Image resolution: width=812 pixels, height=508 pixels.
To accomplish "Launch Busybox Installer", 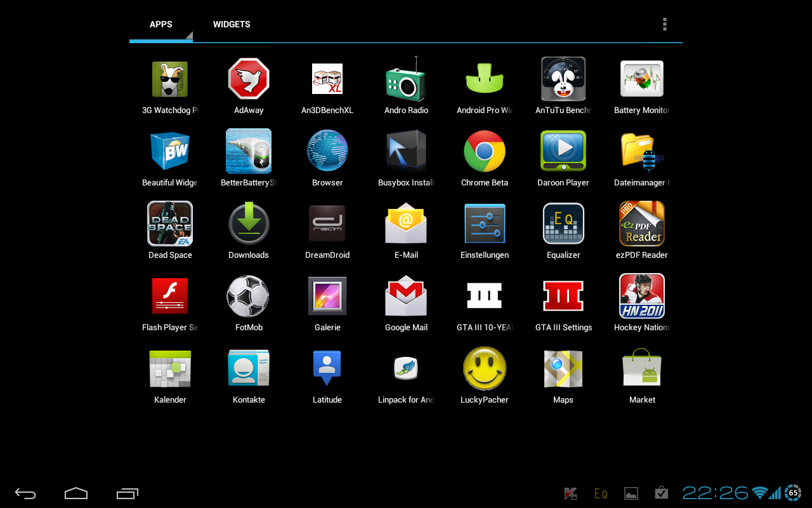I will coord(406,152).
